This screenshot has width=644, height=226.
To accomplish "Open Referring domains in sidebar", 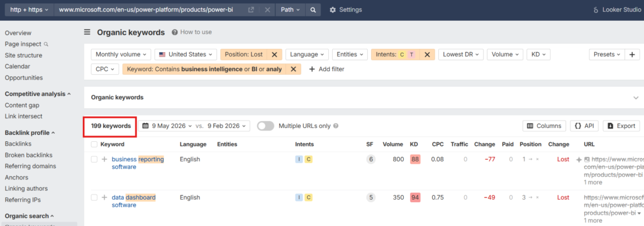I will (x=30, y=166).
